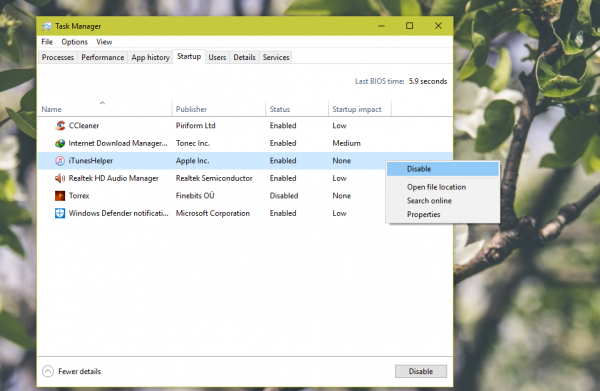The width and height of the screenshot is (600, 391).
Task: Open the File menu
Action: tap(47, 42)
